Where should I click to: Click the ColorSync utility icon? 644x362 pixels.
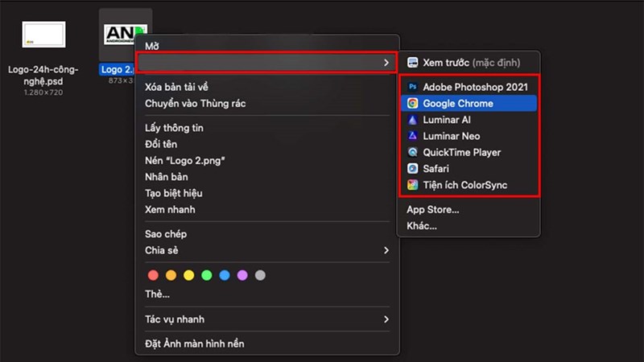click(x=413, y=185)
